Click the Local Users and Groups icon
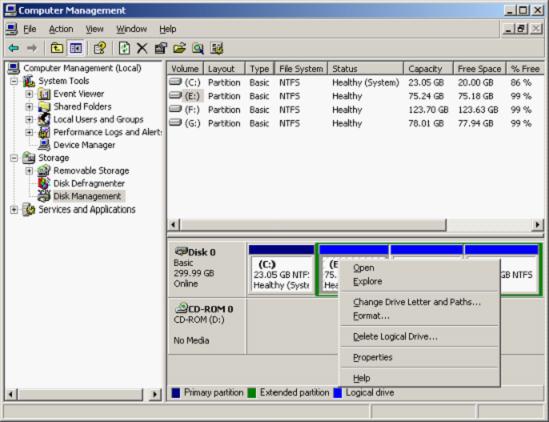The height and width of the screenshot is (422, 549). point(44,119)
